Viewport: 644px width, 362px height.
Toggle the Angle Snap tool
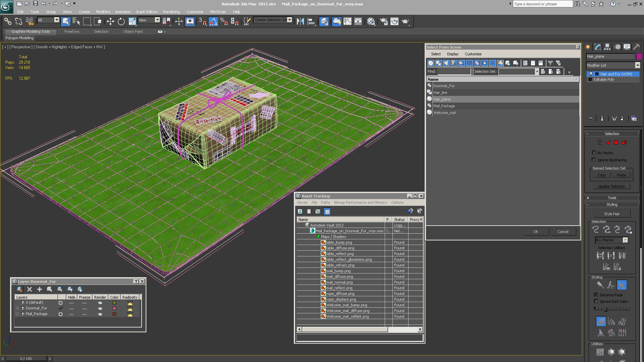point(213,21)
